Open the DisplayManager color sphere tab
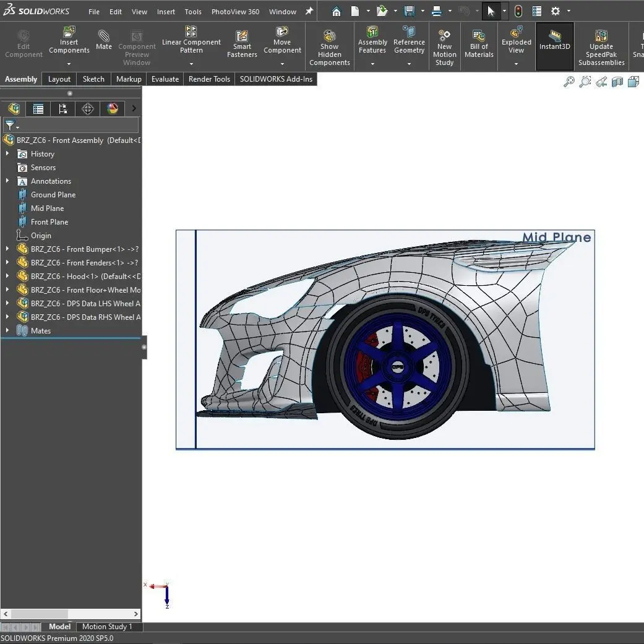The width and height of the screenshot is (644, 644). pos(112,109)
